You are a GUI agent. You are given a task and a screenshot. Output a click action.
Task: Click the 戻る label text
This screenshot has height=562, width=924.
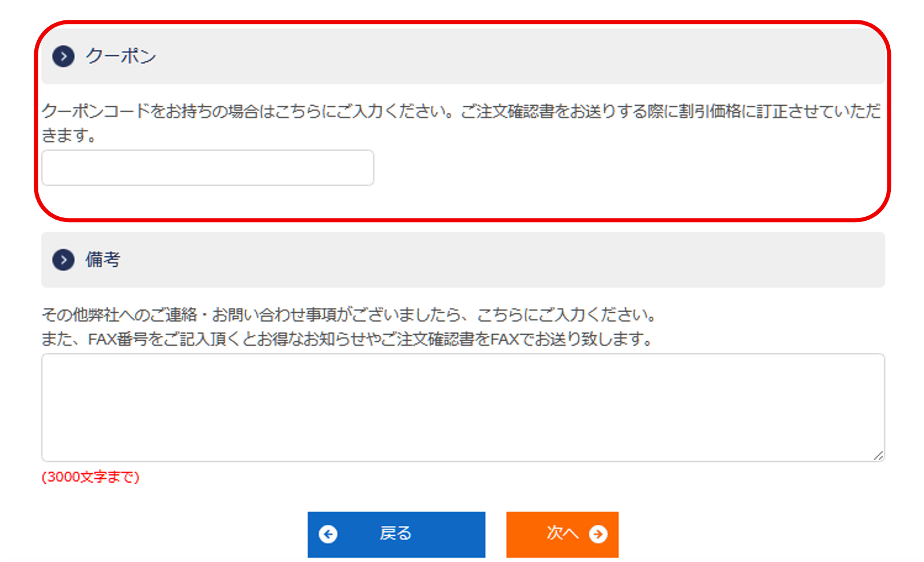tap(396, 534)
